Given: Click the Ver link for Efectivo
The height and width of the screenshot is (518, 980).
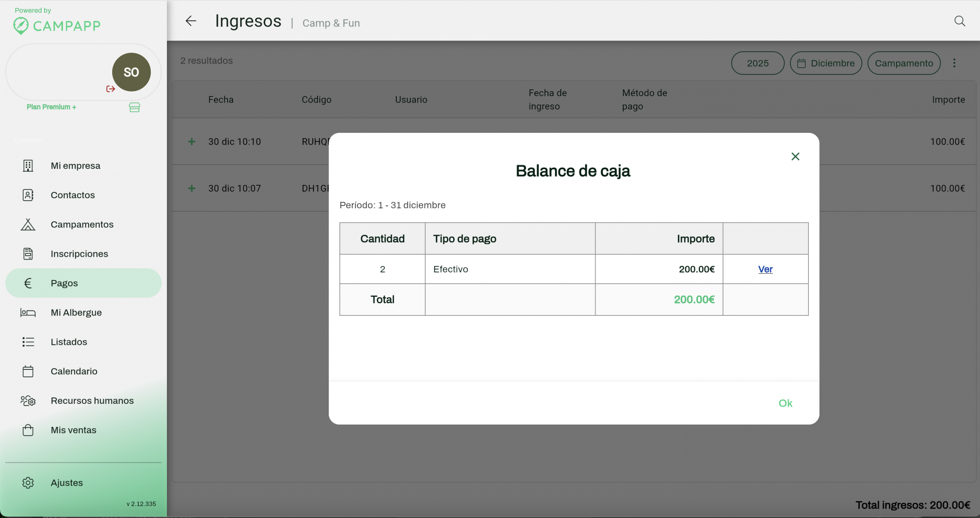Looking at the screenshot, I should tap(765, 269).
